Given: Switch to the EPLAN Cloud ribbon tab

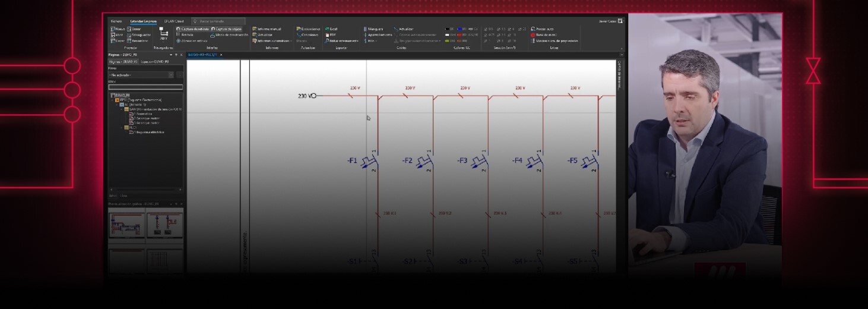Looking at the screenshot, I should 174,21.
